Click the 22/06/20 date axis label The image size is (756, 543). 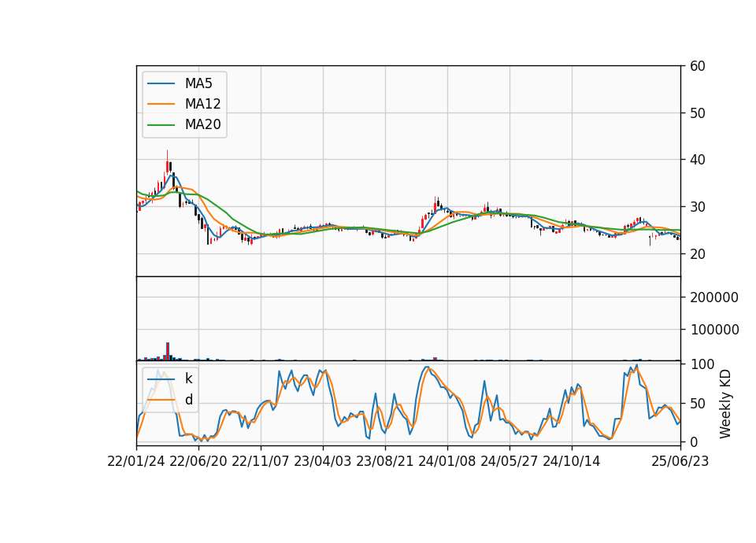pyautogui.click(x=198, y=461)
